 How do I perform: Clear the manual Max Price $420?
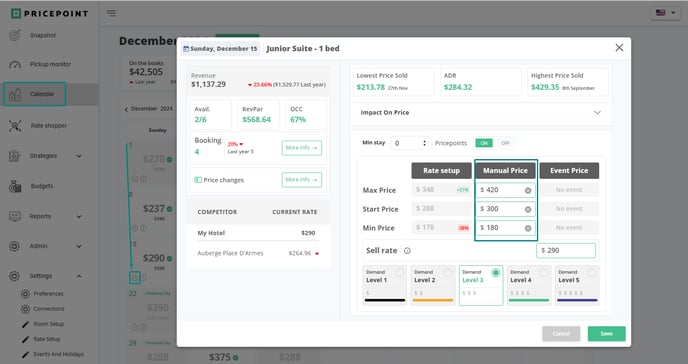(528, 190)
